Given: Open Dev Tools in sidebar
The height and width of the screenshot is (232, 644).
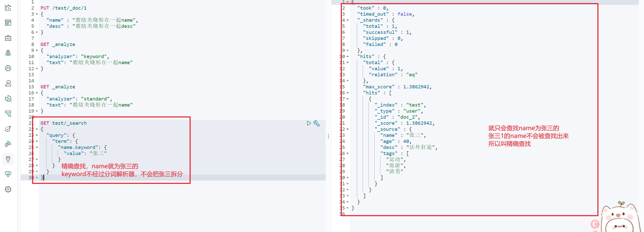Looking at the screenshot, I should [x=8, y=159].
